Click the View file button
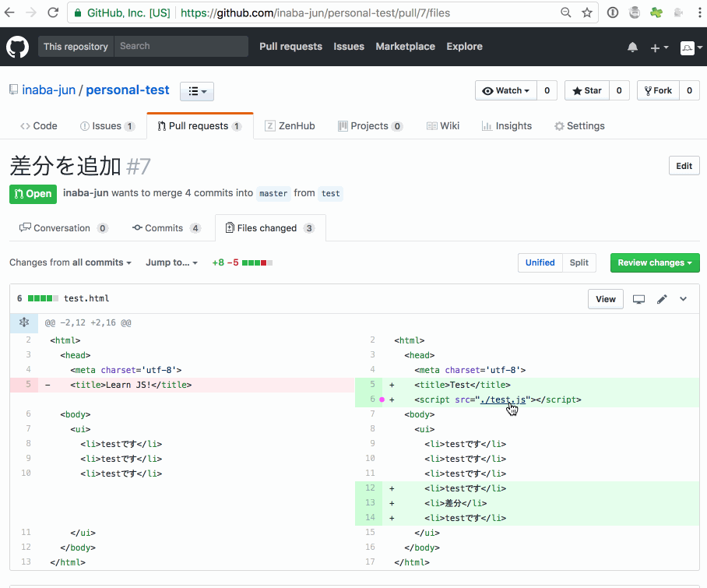This screenshot has height=588, width=707. click(605, 299)
